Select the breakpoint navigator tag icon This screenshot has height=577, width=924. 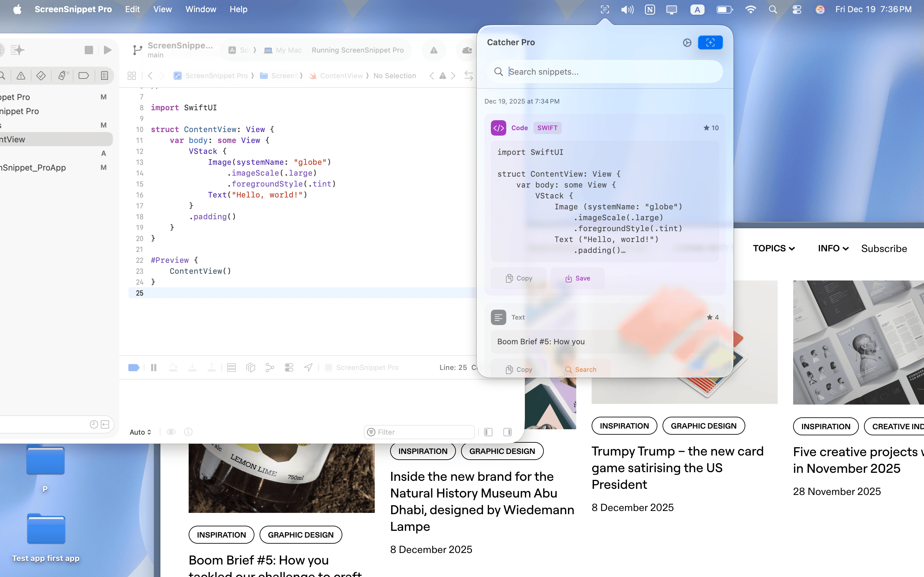(84, 76)
